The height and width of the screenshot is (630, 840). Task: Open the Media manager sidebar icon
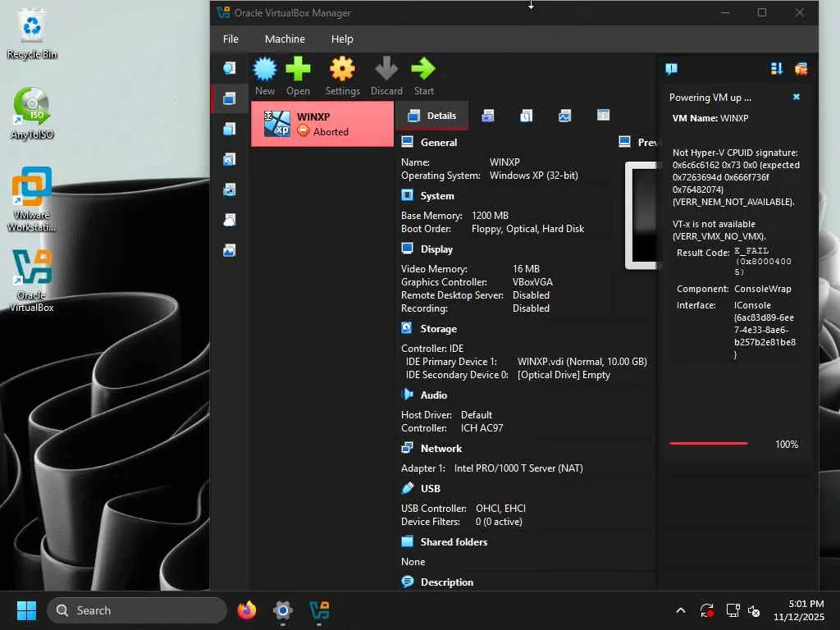230,160
